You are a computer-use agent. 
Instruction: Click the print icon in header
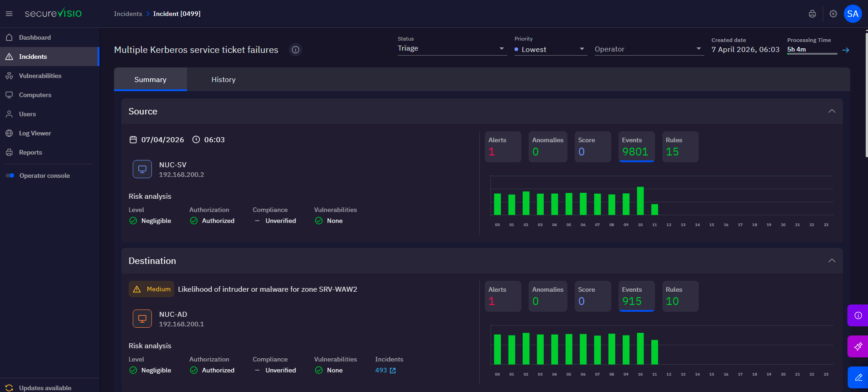click(812, 14)
